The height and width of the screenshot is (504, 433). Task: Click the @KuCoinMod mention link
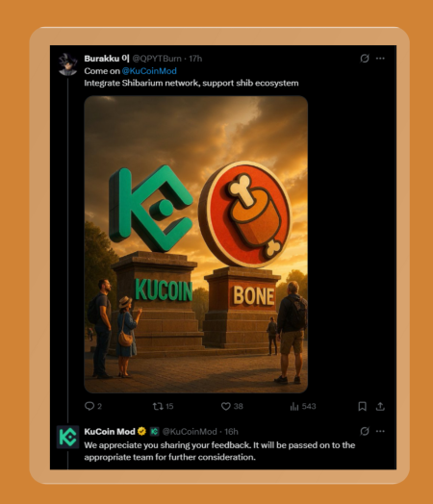[149, 71]
